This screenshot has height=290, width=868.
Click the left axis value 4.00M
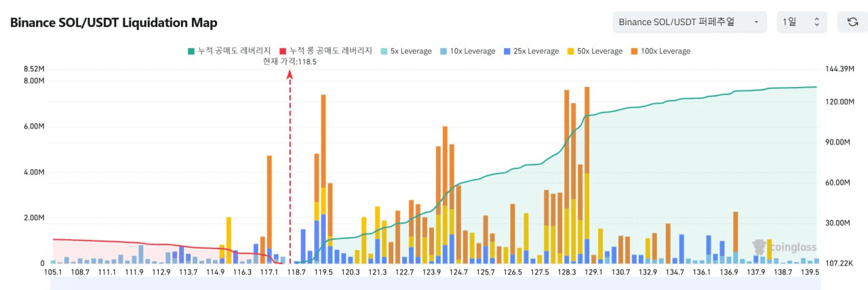[x=33, y=172]
